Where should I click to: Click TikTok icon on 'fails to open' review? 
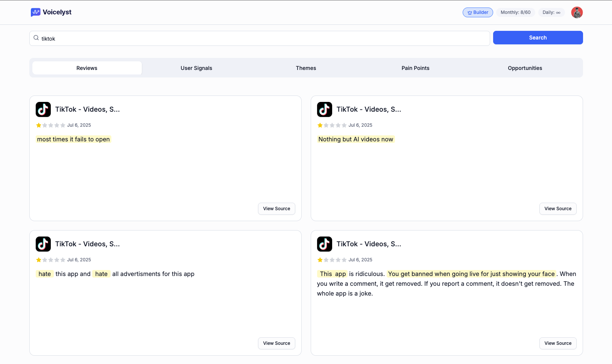pos(43,109)
